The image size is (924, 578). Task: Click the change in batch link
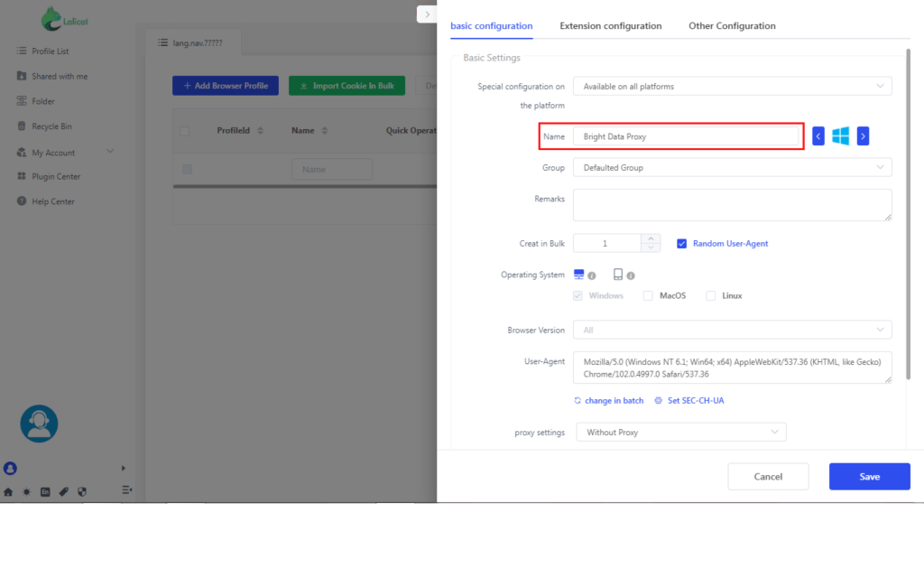click(610, 400)
